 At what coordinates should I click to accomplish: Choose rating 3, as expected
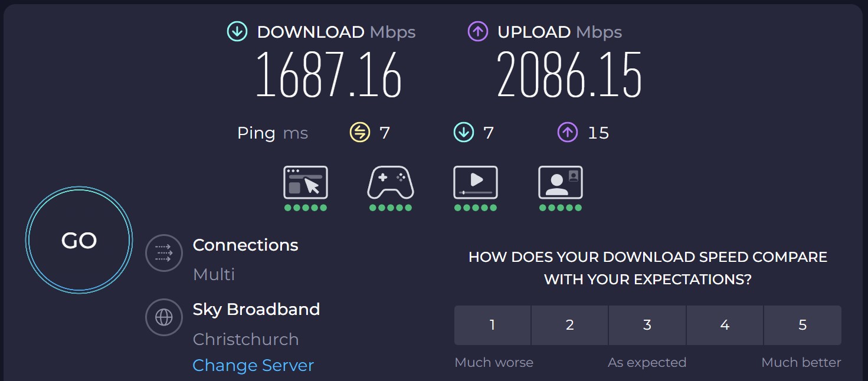click(x=647, y=325)
